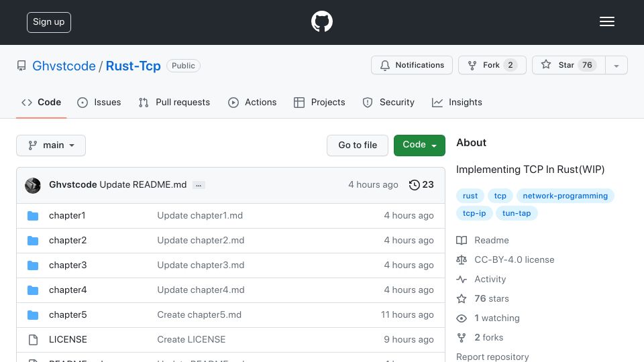Click the Report repository link
This screenshot has height=362, width=644.
(492, 357)
